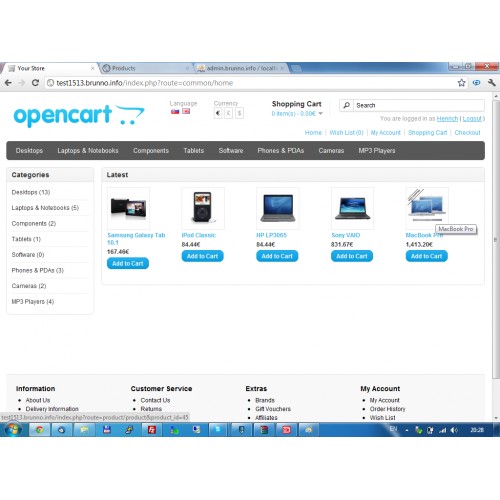This screenshot has width=500, height=500.
Task: Switch currency to Dollar symbol
Action: coord(239,113)
